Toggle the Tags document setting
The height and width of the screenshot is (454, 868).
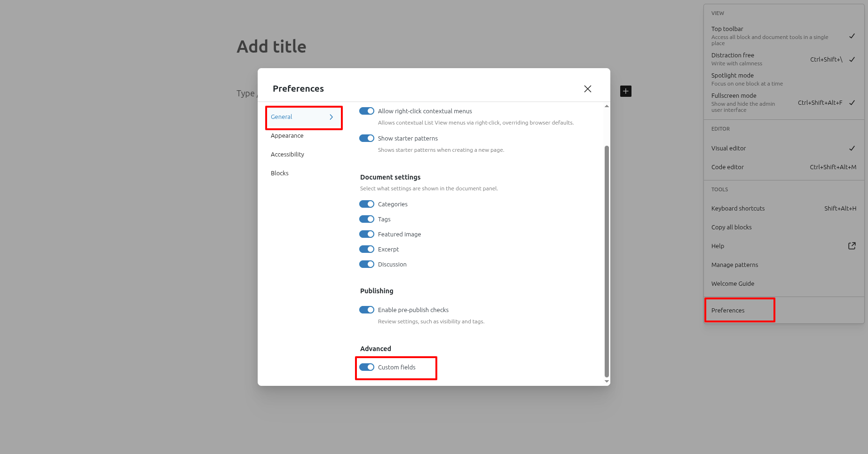pyautogui.click(x=367, y=219)
